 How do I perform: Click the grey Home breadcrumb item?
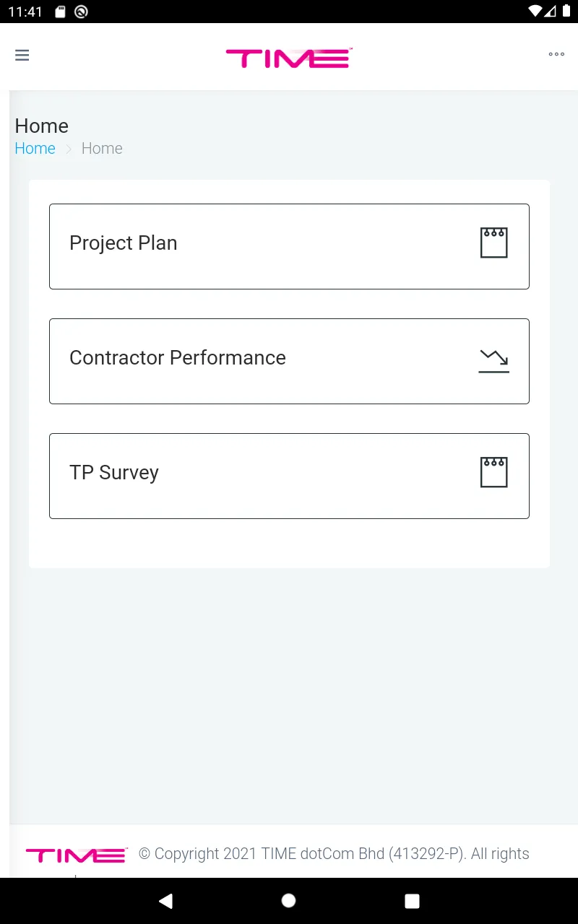click(x=102, y=148)
